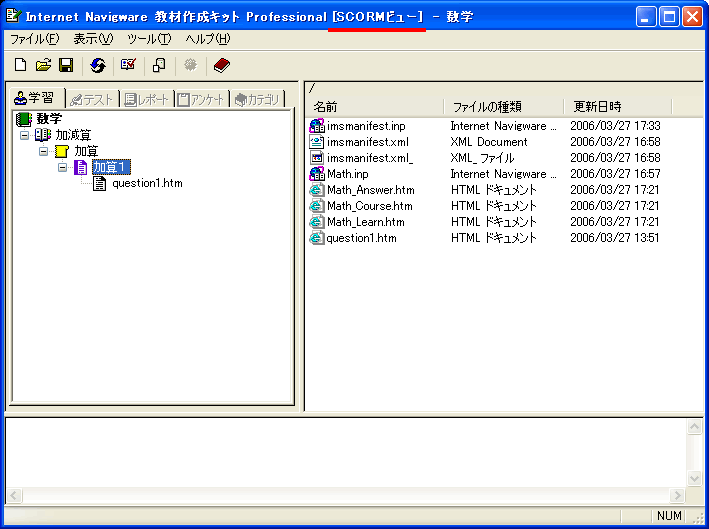Collapse the 加算1 tree node
Image resolution: width=709 pixels, height=529 pixels.
pos(62,168)
